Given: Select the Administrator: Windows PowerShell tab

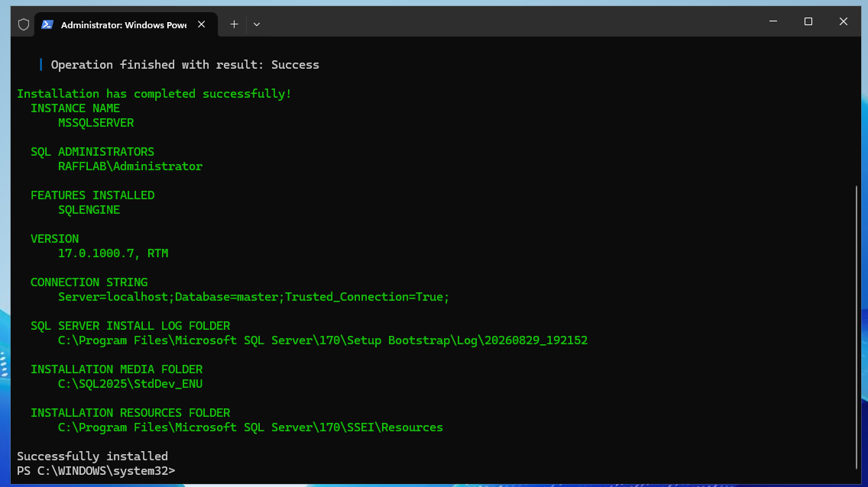Looking at the screenshot, I should (126, 25).
